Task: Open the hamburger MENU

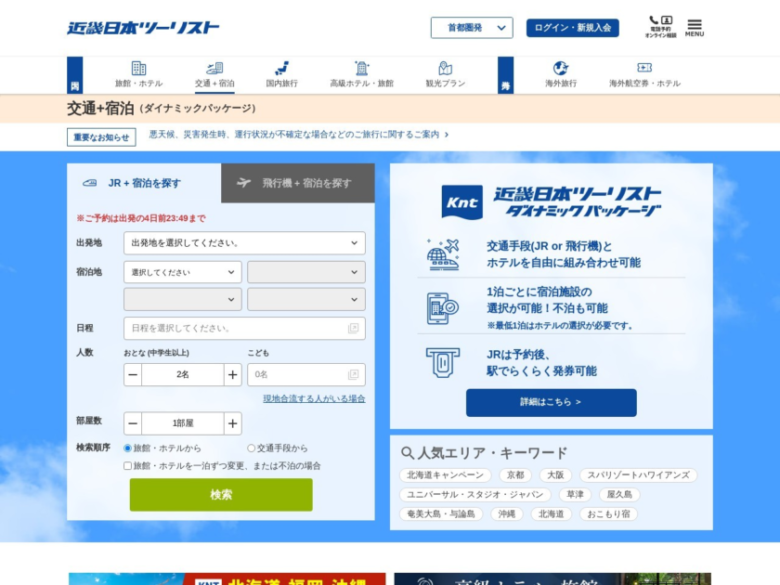Action: (x=694, y=27)
